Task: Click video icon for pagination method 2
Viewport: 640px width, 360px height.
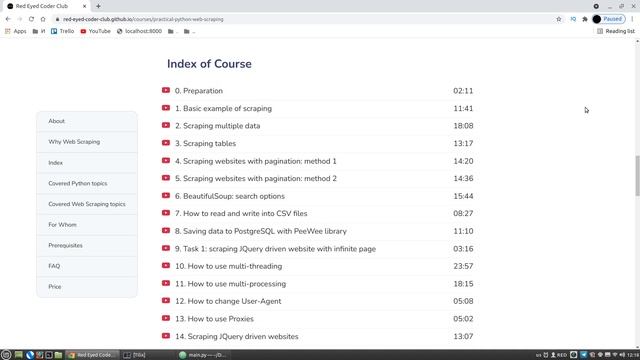Action: pyautogui.click(x=166, y=178)
